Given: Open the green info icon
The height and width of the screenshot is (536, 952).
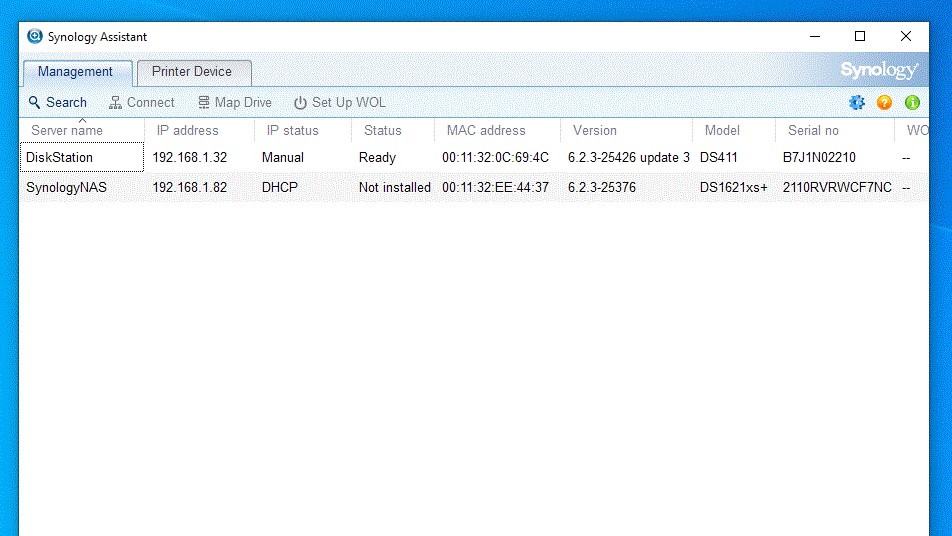Looking at the screenshot, I should [x=912, y=103].
